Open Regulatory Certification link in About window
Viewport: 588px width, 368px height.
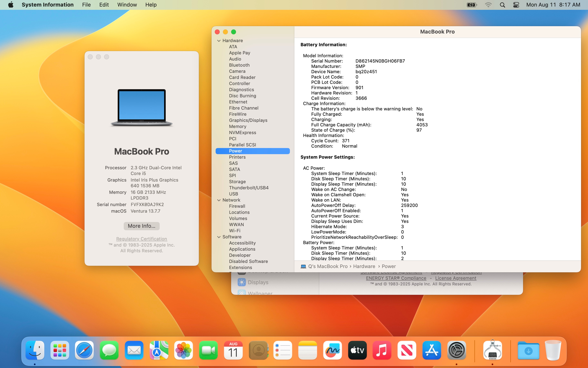142,239
